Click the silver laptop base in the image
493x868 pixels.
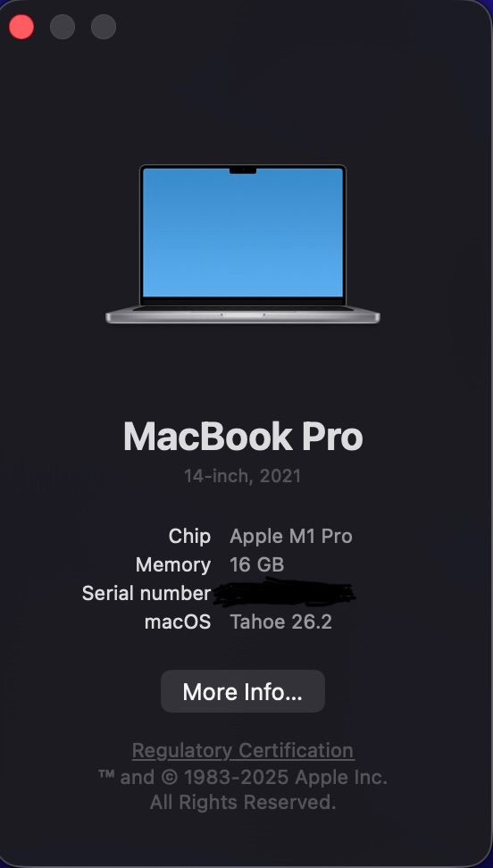[x=243, y=315]
